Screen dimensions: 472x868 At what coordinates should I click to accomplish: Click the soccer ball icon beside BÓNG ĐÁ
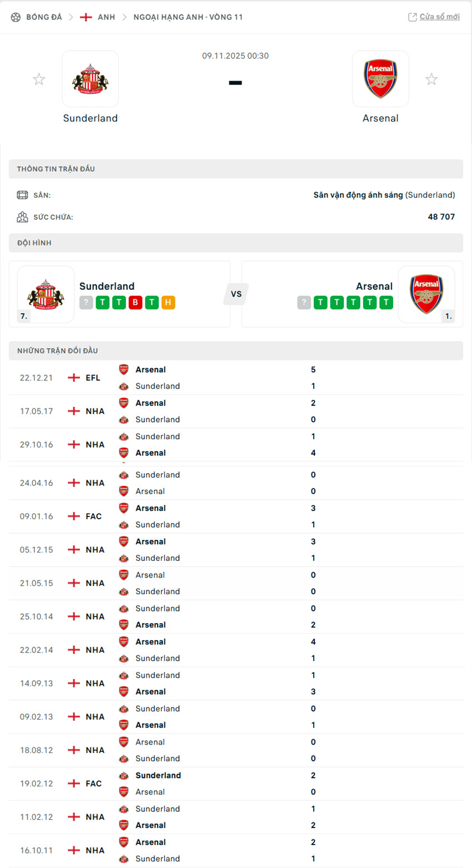[x=16, y=17]
